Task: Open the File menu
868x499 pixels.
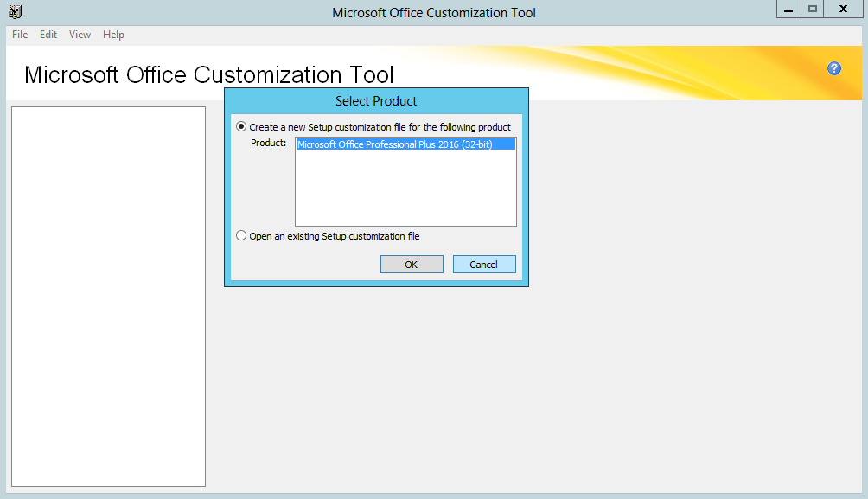Action: pos(20,35)
